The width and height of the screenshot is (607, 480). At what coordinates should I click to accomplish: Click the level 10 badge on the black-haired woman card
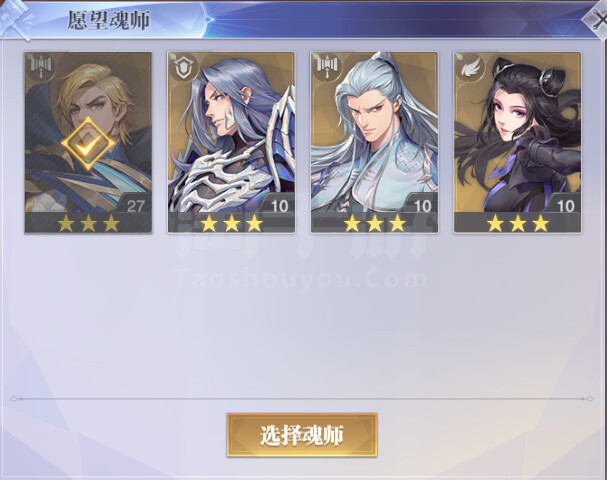565,205
